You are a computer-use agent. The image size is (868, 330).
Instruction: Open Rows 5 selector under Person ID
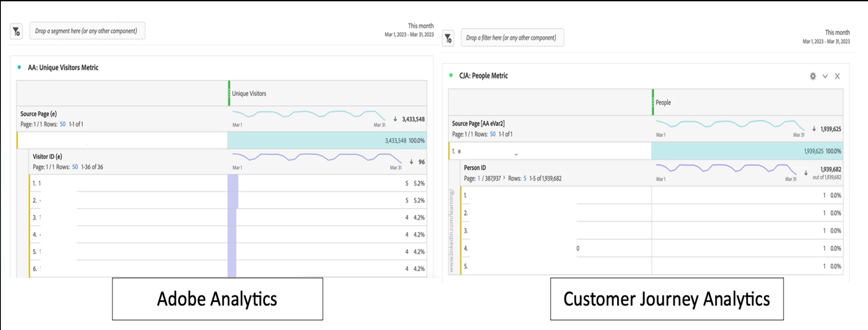coord(525,178)
